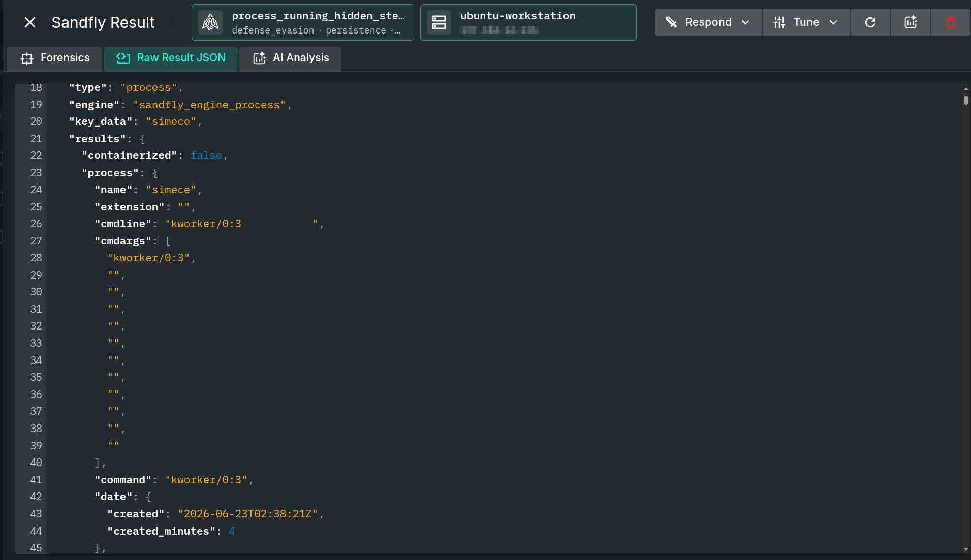Click line number 40 in gutter
Viewport: 971px width, 560px height.
tap(36, 463)
